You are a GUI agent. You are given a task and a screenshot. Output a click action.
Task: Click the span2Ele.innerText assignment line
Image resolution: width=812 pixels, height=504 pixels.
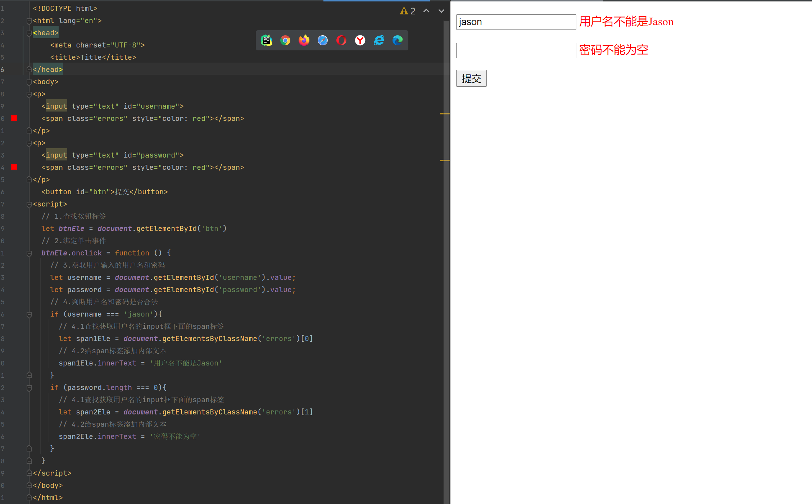pyautogui.click(x=130, y=436)
